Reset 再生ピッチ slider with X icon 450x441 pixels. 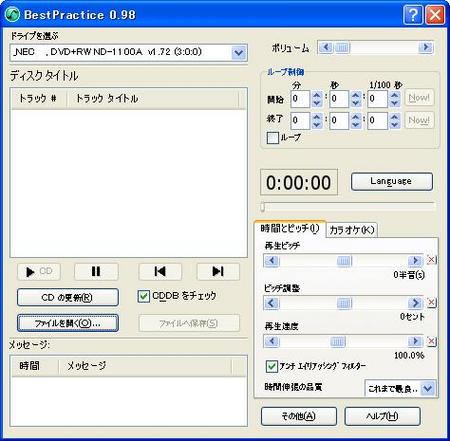coord(431,260)
